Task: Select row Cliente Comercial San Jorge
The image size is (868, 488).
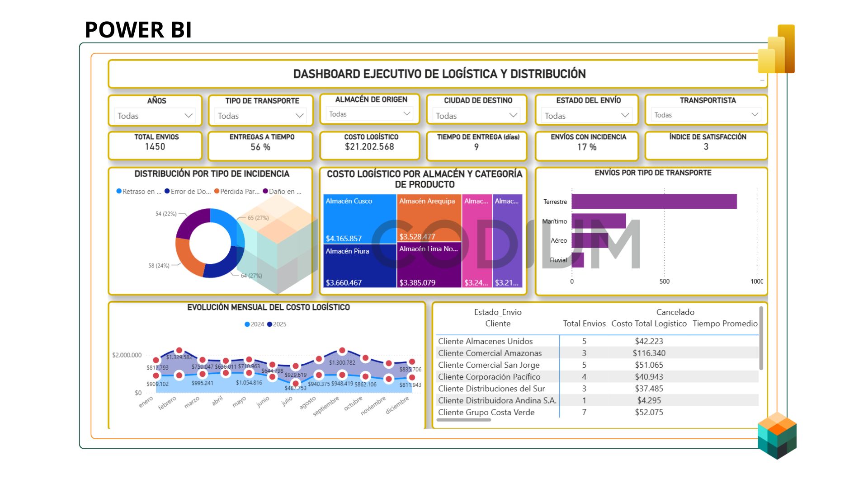Action: pyautogui.click(x=597, y=365)
